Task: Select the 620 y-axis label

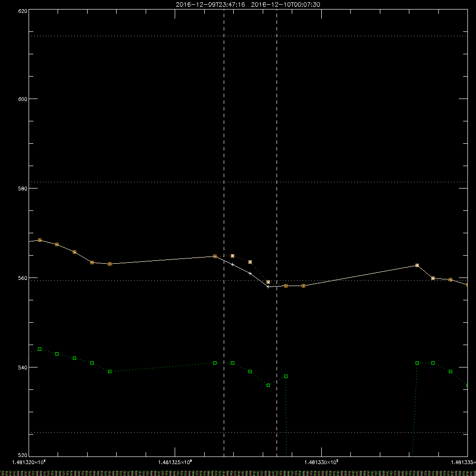Action: click(23, 11)
